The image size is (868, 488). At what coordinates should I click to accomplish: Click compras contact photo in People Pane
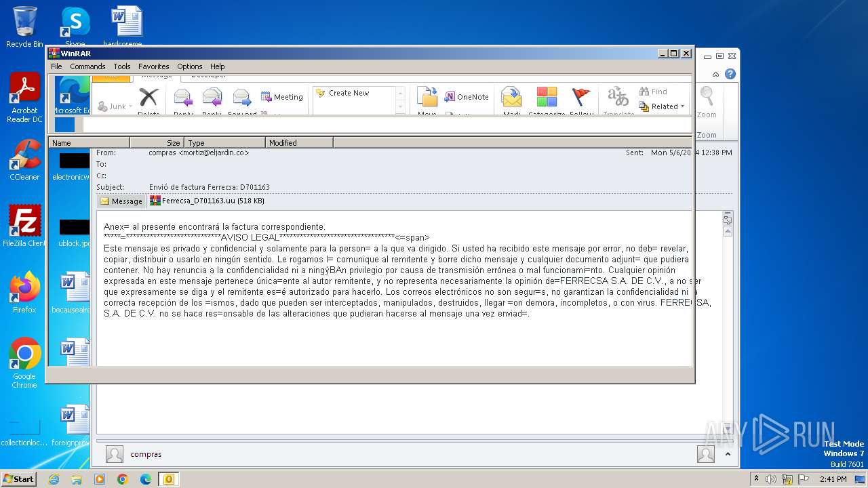point(115,454)
